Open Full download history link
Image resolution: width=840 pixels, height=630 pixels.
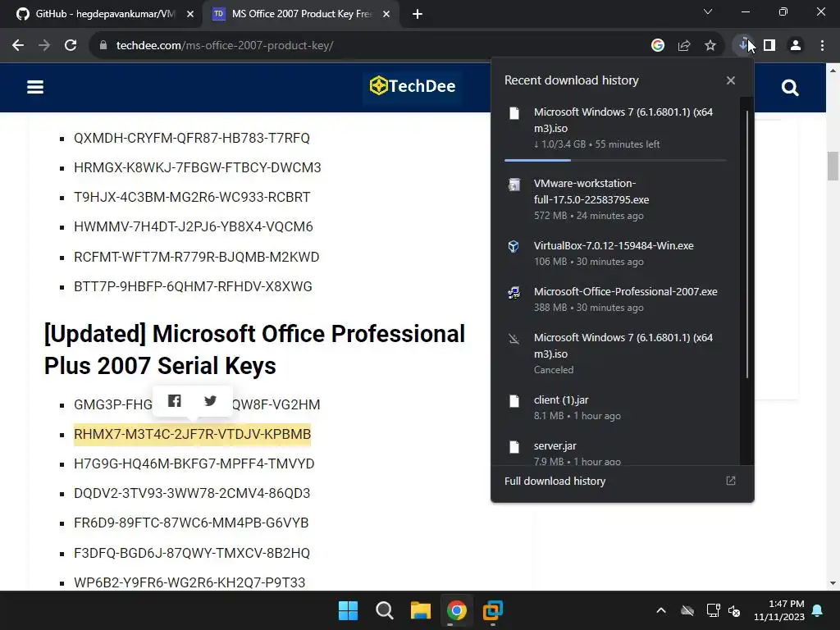[555, 481]
